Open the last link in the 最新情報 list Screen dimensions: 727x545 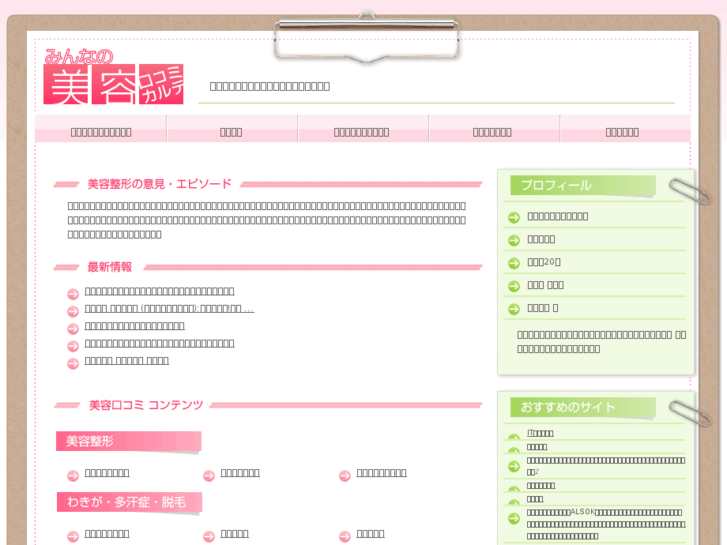127,360
